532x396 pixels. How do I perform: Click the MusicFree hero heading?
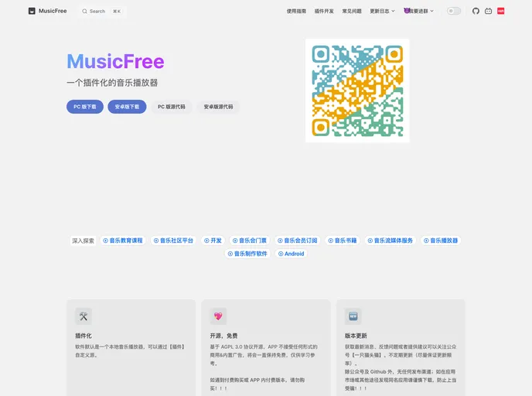(115, 61)
